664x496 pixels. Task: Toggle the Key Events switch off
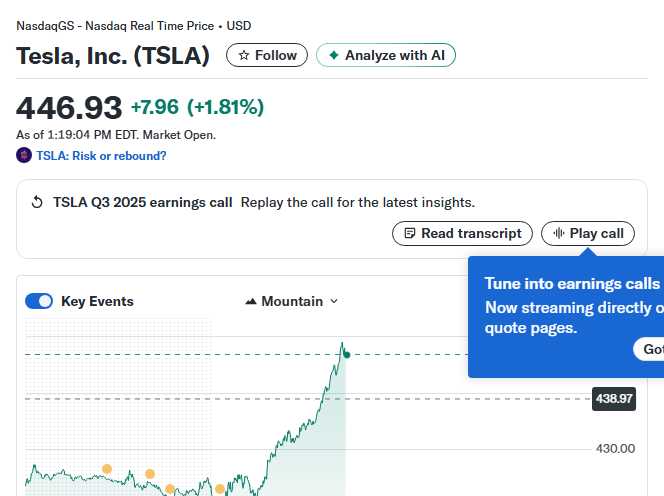click(39, 301)
